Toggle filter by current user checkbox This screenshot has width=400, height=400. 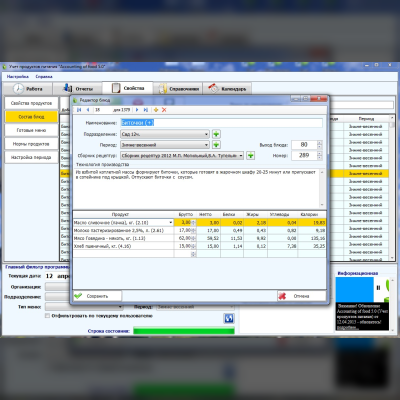tap(47, 316)
